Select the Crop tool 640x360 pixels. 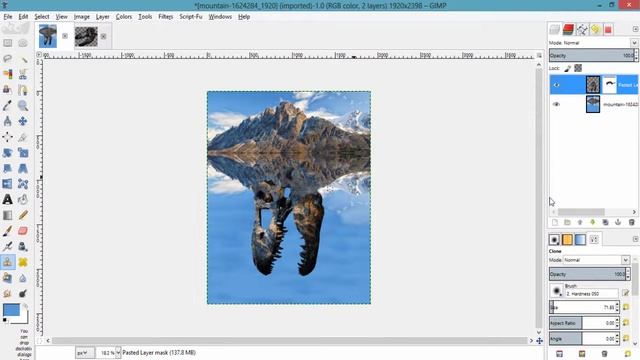(23, 137)
